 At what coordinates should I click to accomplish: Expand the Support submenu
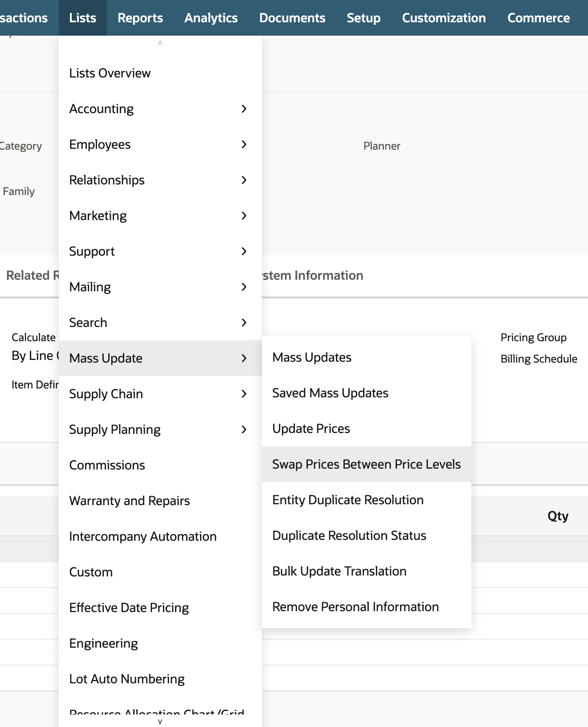pos(160,251)
